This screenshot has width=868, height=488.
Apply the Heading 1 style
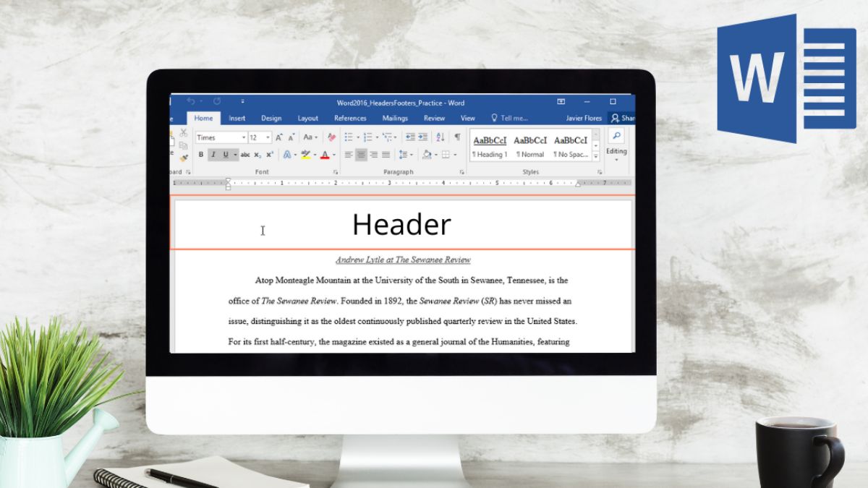click(x=490, y=145)
